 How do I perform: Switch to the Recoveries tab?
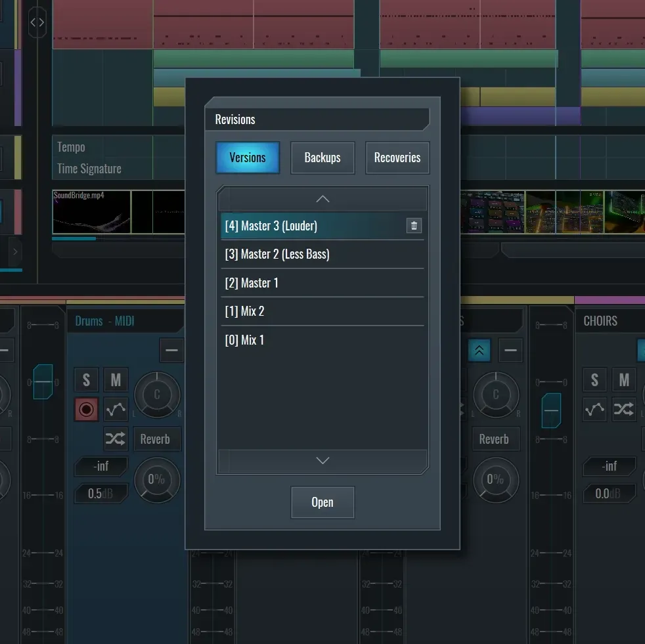tap(397, 158)
